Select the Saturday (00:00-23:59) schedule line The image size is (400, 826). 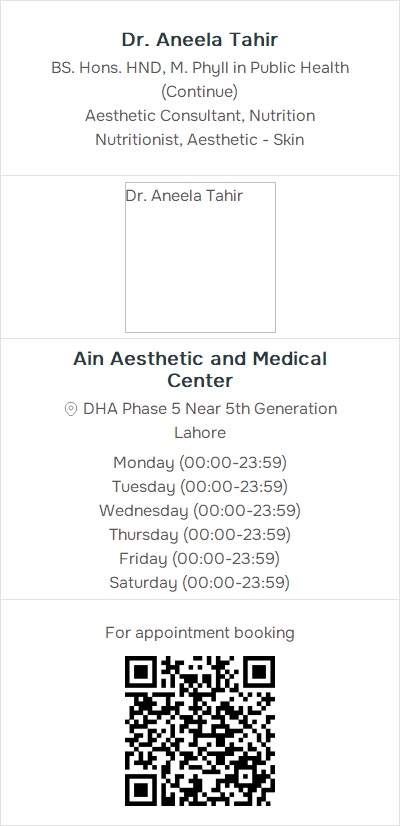[x=200, y=583]
